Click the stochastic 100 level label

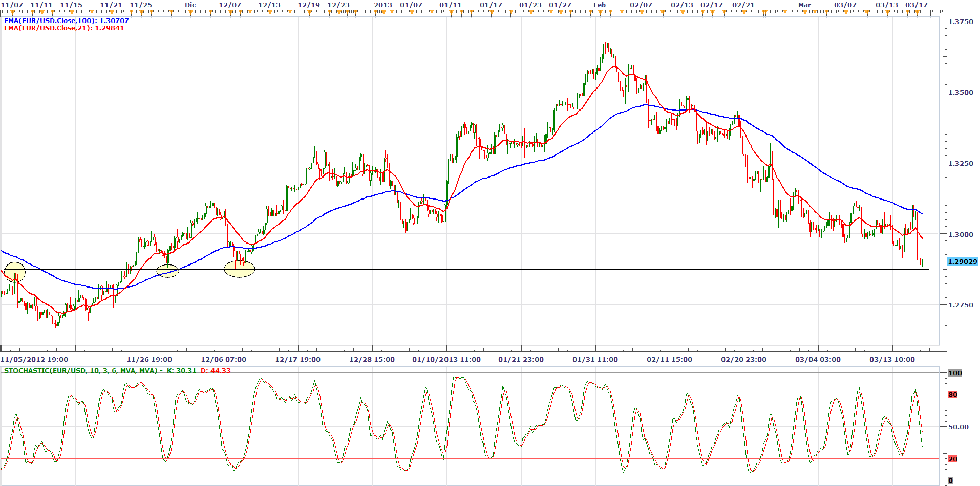pyautogui.click(x=955, y=373)
